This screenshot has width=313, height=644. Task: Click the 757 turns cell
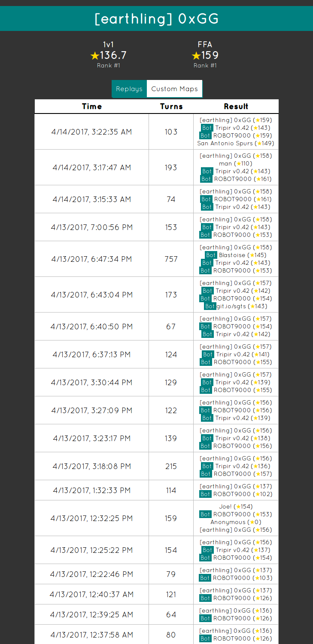click(x=171, y=259)
